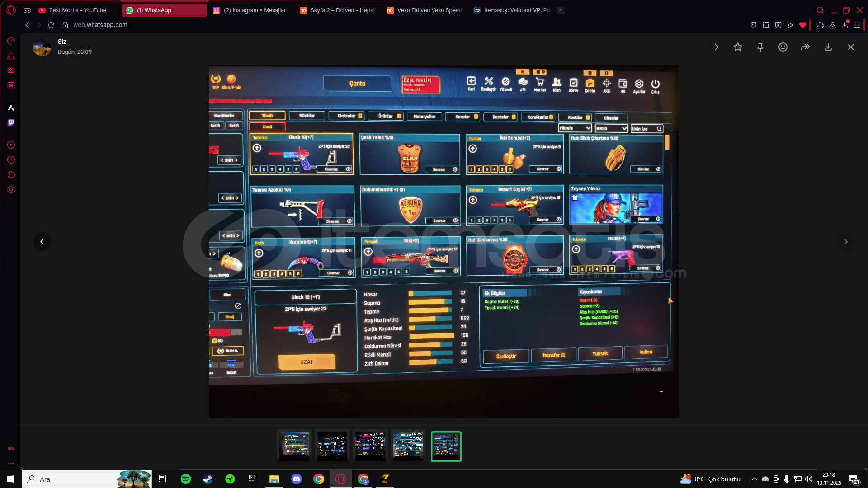Open new browser tab with plus
The height and width of the screenshot is (488, 868).
[x=561, y=10]
